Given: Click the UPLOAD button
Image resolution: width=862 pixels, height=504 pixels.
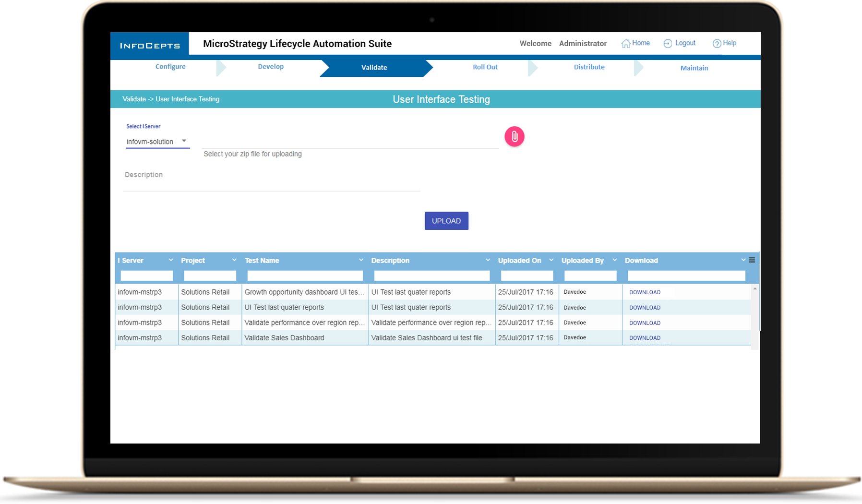Looking at the screenshot, I should point(446,221).
